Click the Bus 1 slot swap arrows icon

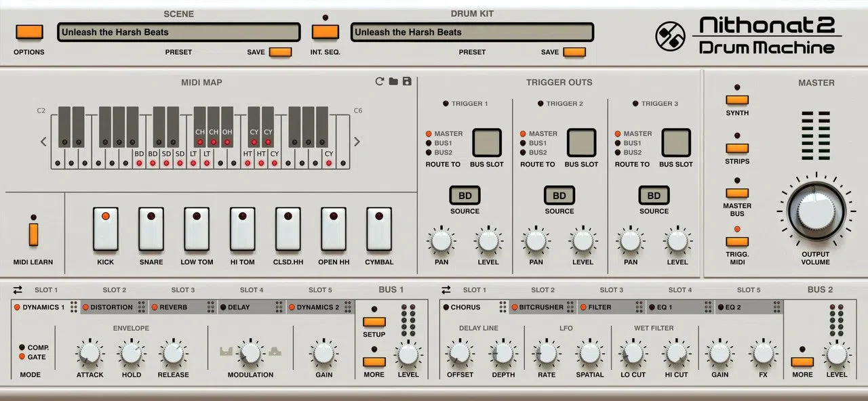18,290
